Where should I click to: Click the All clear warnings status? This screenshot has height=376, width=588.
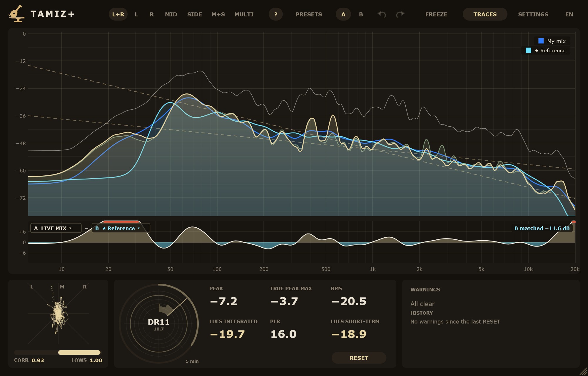coord(422,304)
